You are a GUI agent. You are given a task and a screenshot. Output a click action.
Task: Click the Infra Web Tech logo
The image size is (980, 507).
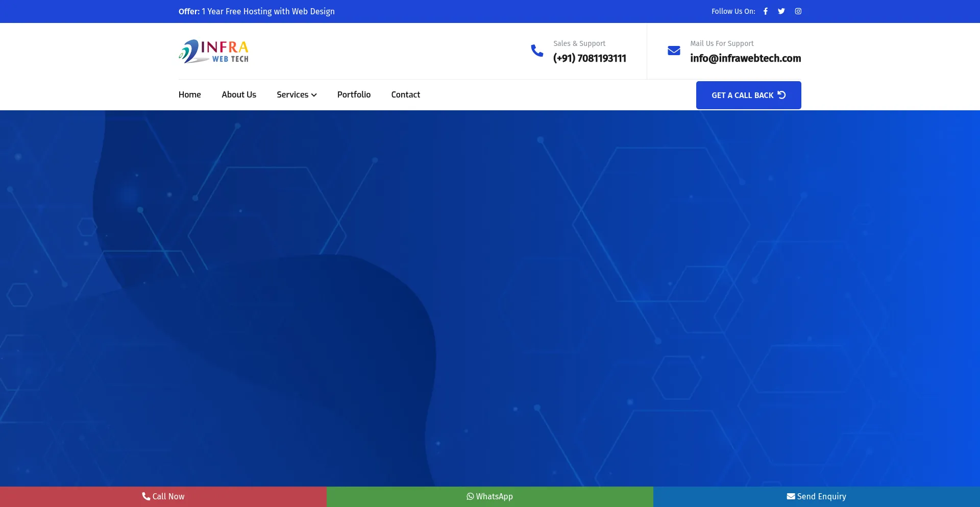[213, 51]
